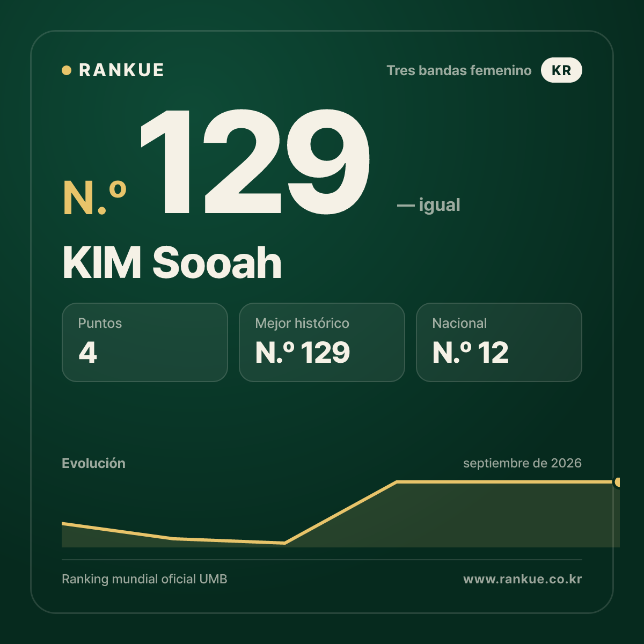Viewport: 644px width, 644px height.
Task: Click the large 129 rank number
Action: click(255, 162)
